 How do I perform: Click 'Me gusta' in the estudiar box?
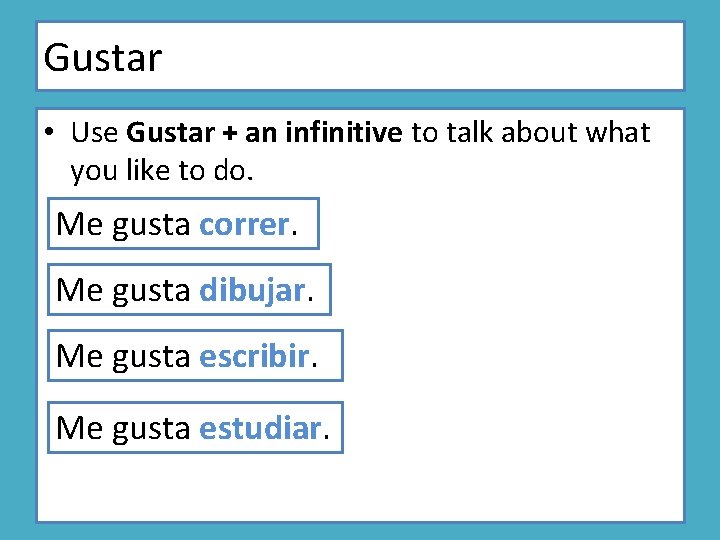[123, 428]
